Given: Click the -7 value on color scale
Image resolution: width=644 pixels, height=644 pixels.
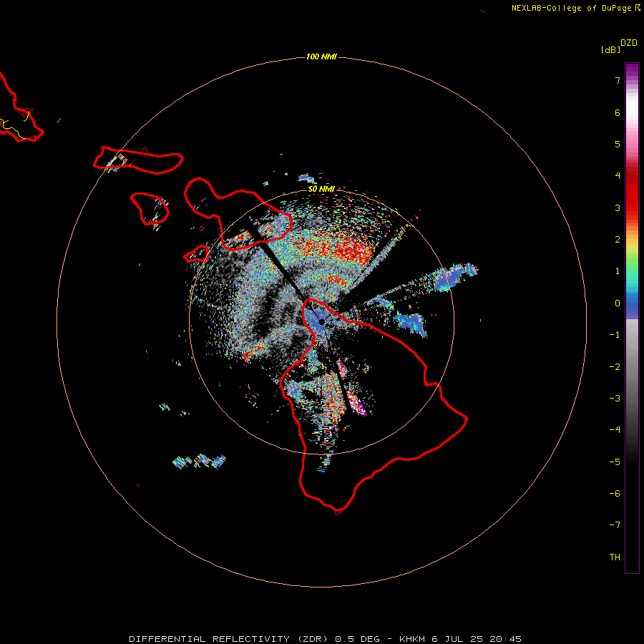Looking at the screenshot, I should click(615, 525).
